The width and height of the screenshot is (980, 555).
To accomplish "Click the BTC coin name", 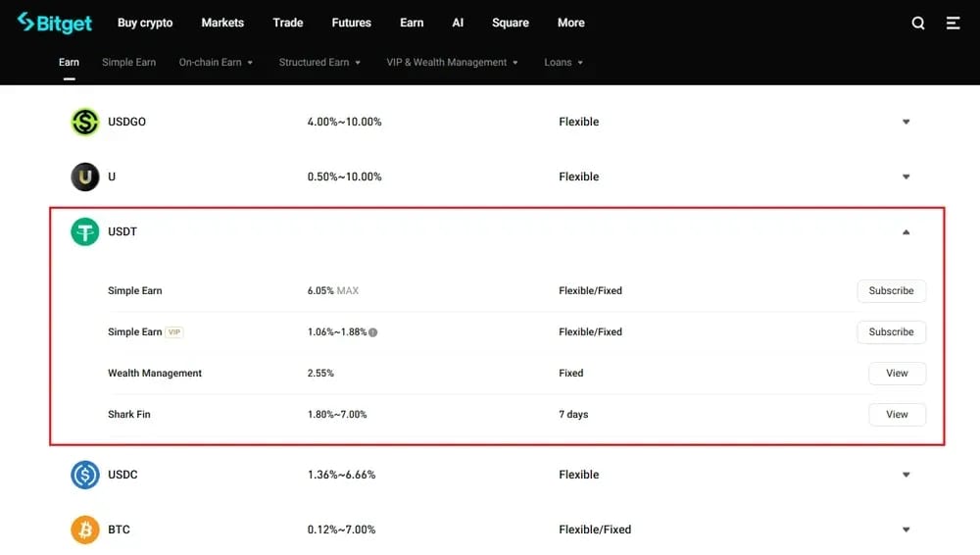I will (119, 530).
